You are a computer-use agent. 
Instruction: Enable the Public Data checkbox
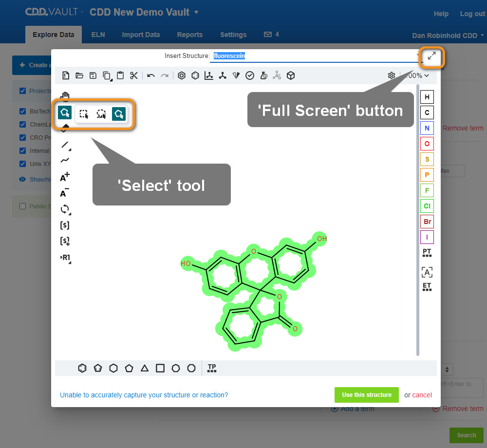(22, 206)
